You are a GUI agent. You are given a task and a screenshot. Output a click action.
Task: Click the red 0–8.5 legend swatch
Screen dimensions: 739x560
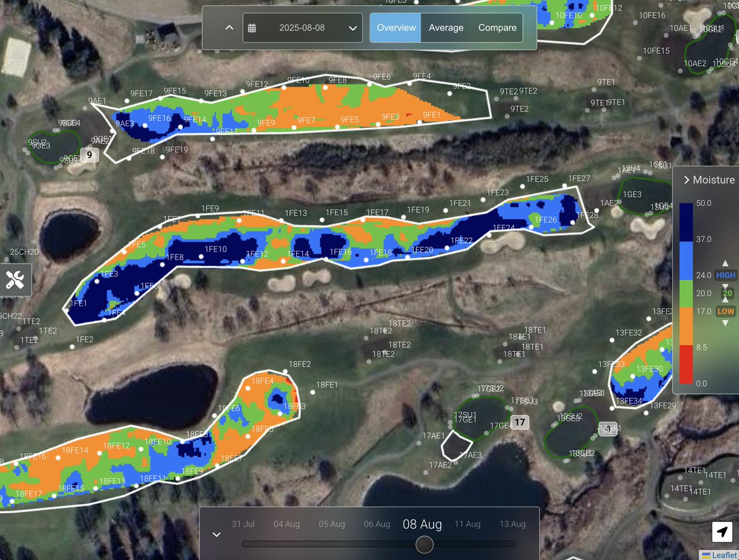click(686, 365)
